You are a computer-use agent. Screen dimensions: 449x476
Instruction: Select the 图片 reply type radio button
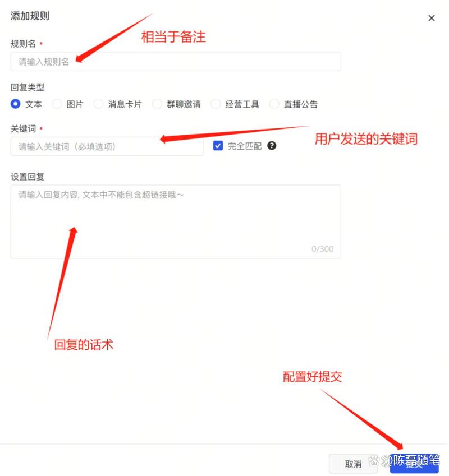click(x=57, y=104)
